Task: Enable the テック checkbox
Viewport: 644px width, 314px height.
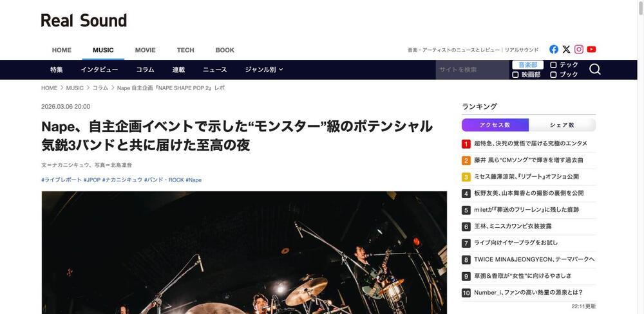Action: [x=553, y=65]
